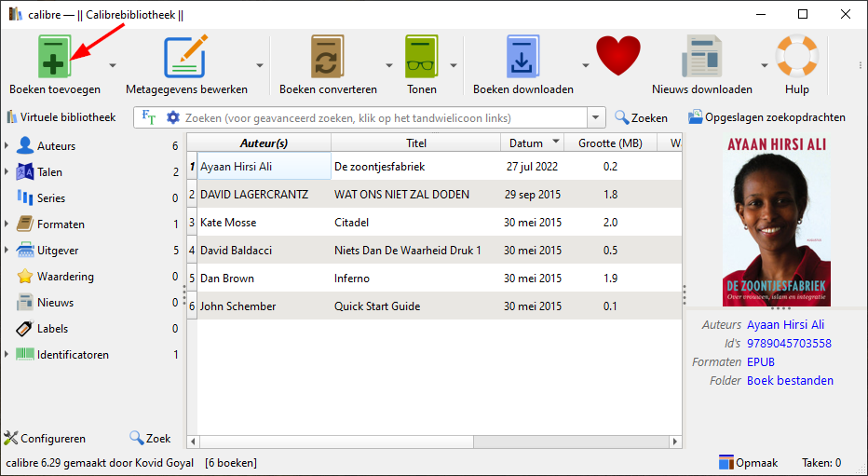Click the Boeken converteren icon
Screen dimensions: 868x476
point(328,58)
